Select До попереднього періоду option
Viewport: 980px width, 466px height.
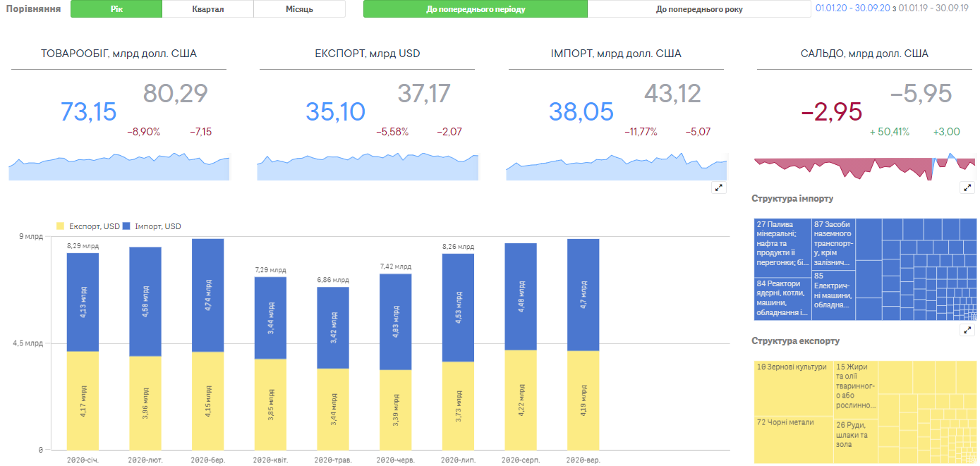point(476,9)
